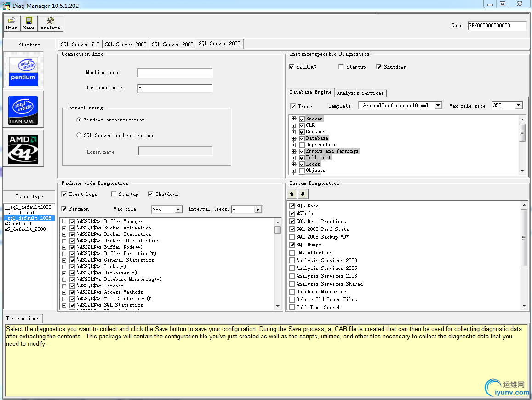532x400 pixels.
Task: Click the Platform header button
Action: (x=29, y=45)
